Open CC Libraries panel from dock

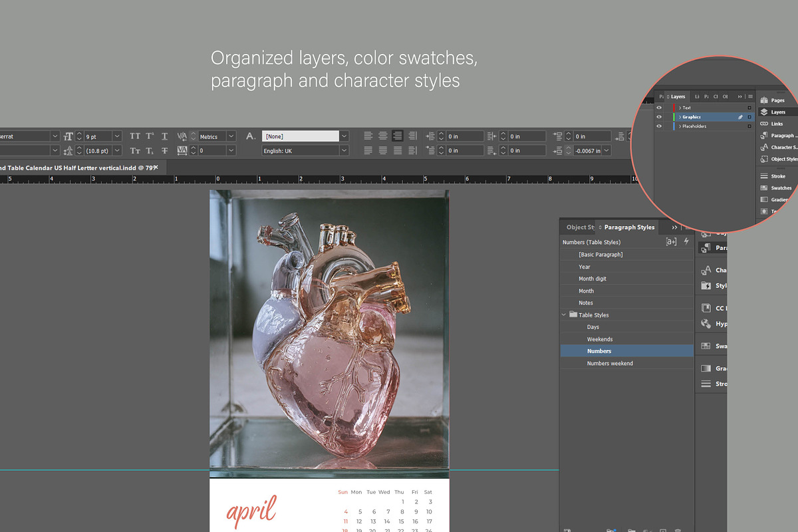tap(712, 308)
